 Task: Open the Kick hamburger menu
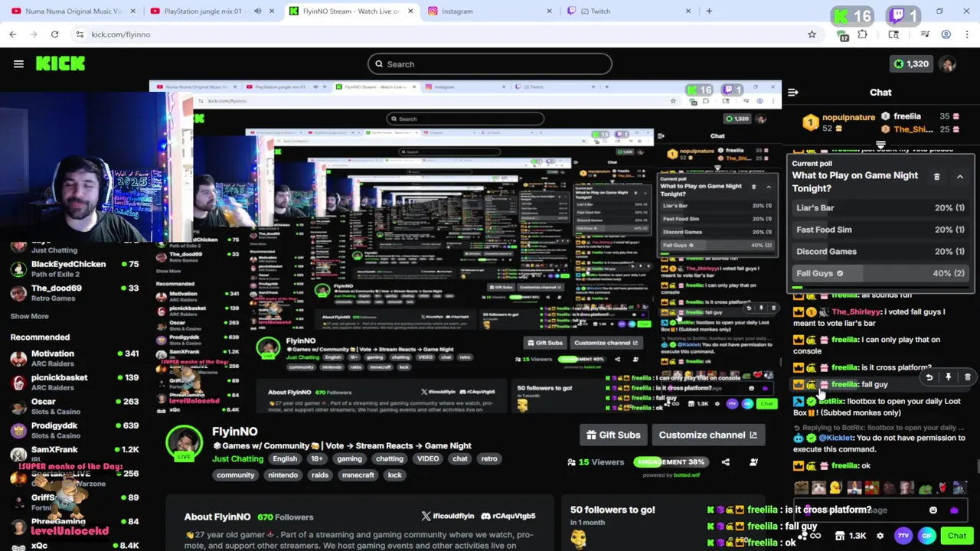pos(18,64)
